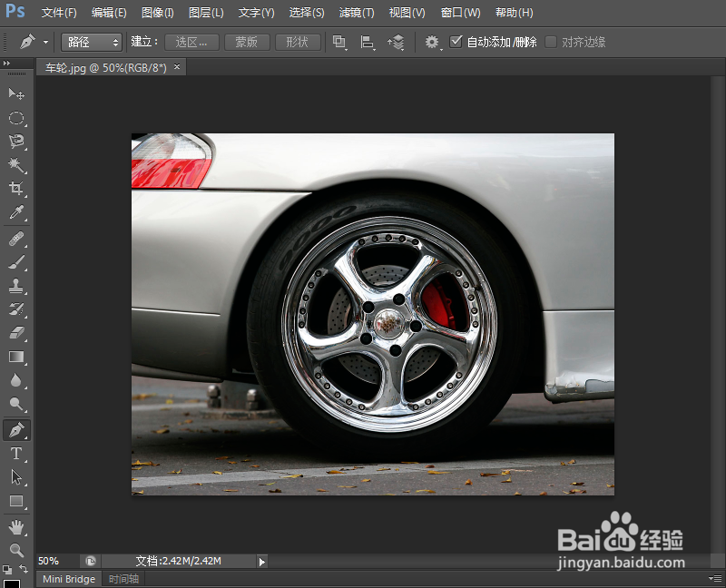Select the Polygonal Lasso tool

pyautogui.click(x=16, y=142)
